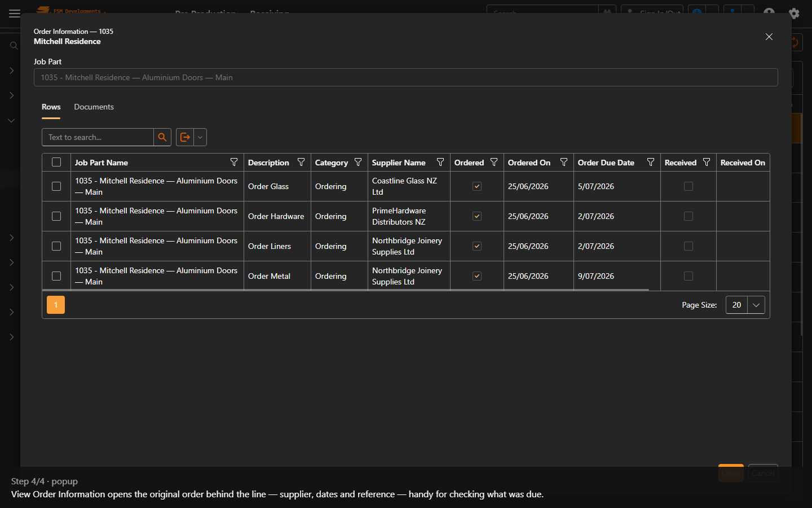
Task: Click the sidebar search icon
Action: [14, 46]
